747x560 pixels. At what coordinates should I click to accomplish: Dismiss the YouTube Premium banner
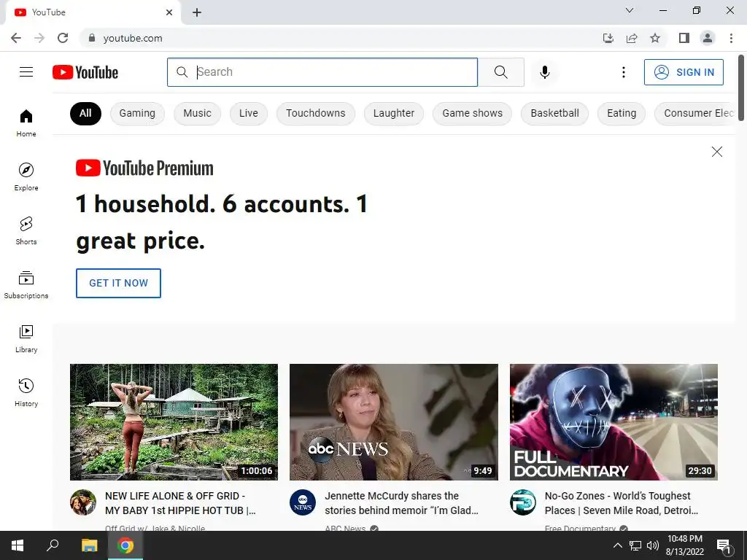(716, 152)
